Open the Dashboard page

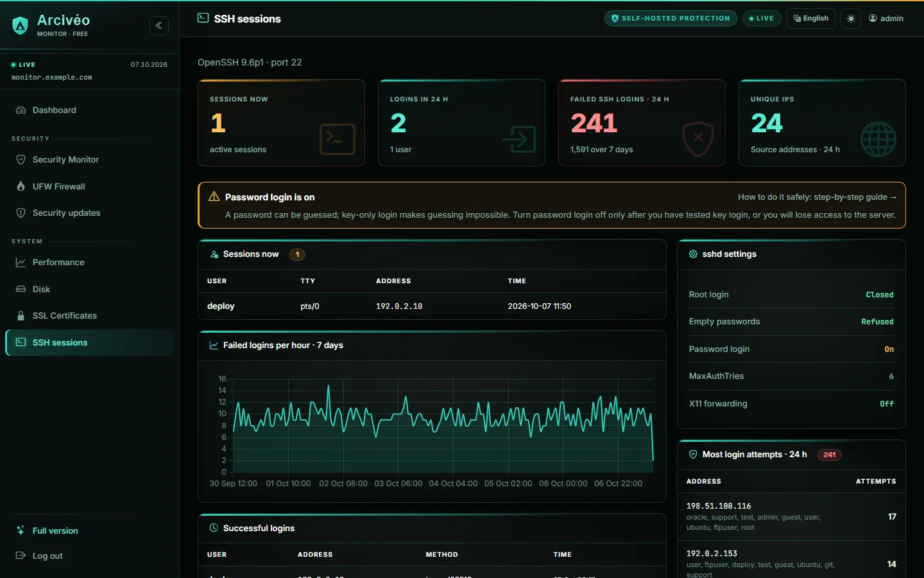[90, 110]
